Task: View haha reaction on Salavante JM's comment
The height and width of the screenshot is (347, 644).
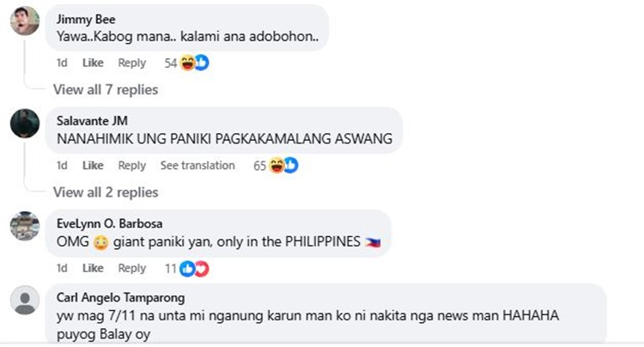Action: click(276, 166)
